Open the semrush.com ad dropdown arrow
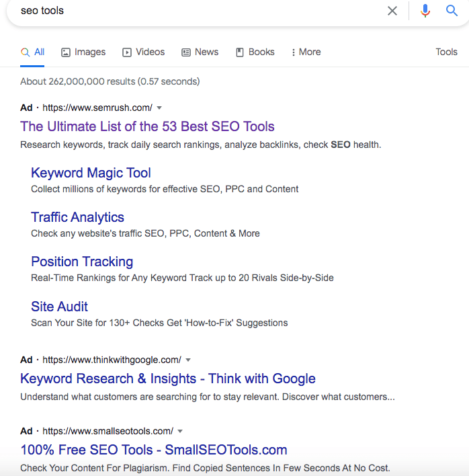The height and width of the screenshot is (476, 469). click(159, 108)
